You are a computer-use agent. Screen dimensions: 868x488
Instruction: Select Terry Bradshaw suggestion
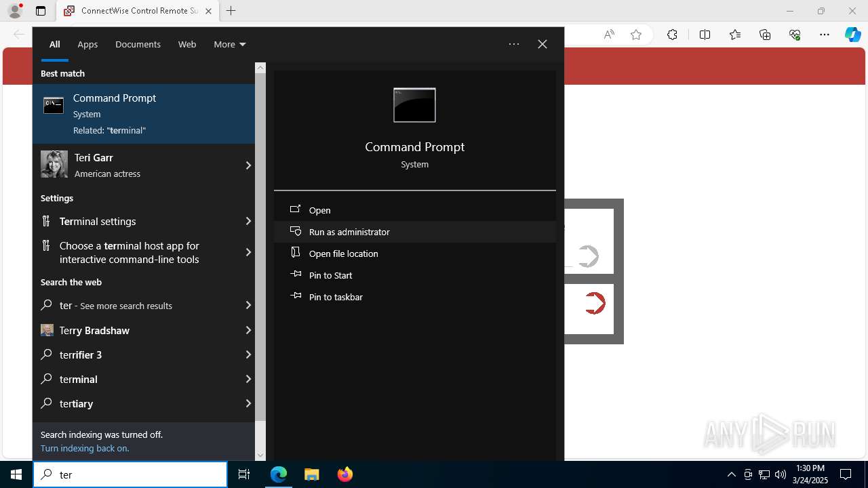point(144,330)
